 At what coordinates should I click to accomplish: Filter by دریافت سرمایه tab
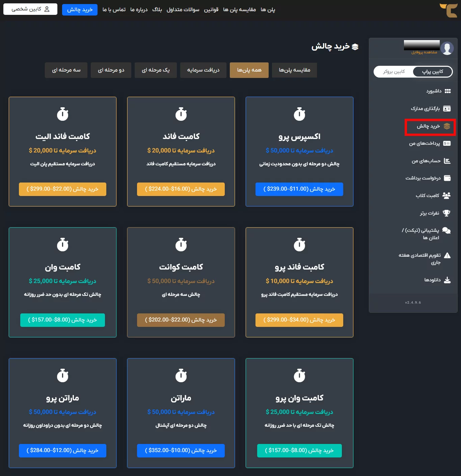pyautogui.click(x=203, y=70)
